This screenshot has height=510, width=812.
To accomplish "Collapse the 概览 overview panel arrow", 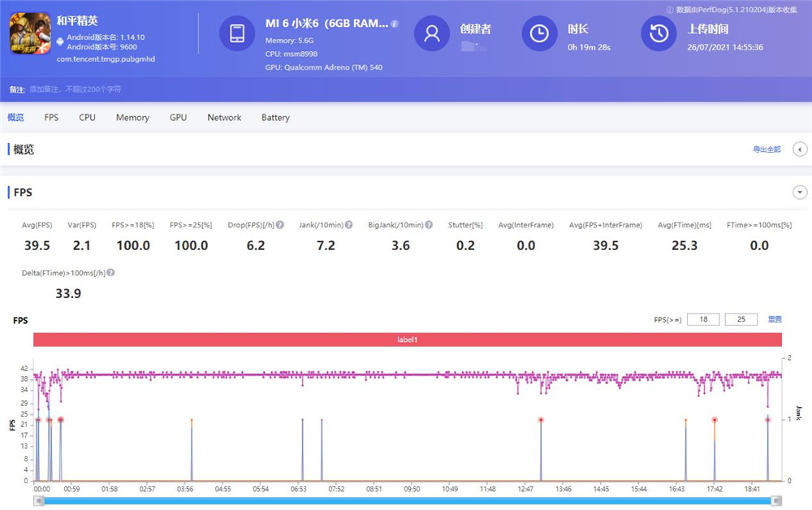I will (x=800, y=149).
